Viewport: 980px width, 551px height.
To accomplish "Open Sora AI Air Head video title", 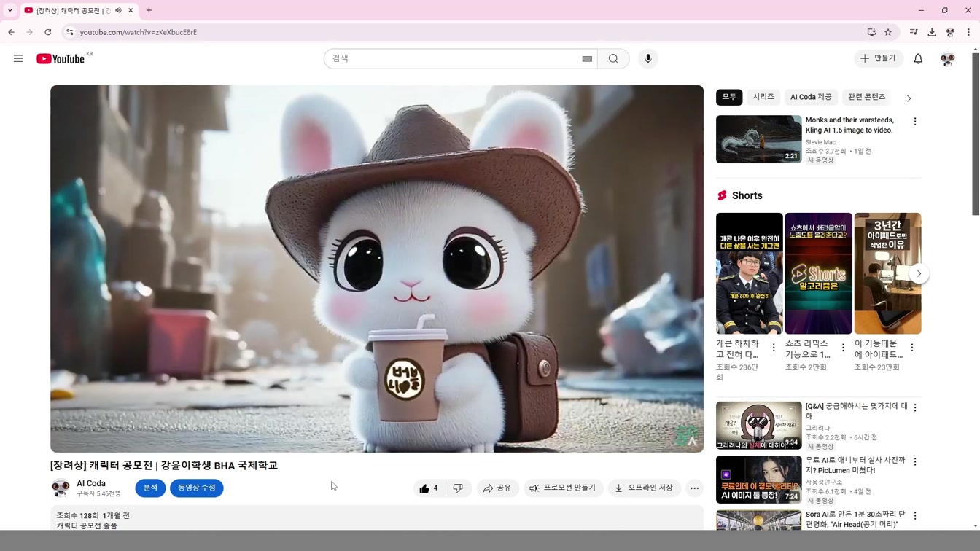I will [855, 519].
